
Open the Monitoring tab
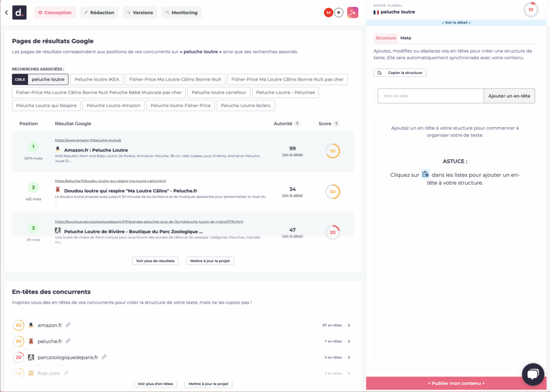point(182,13)
